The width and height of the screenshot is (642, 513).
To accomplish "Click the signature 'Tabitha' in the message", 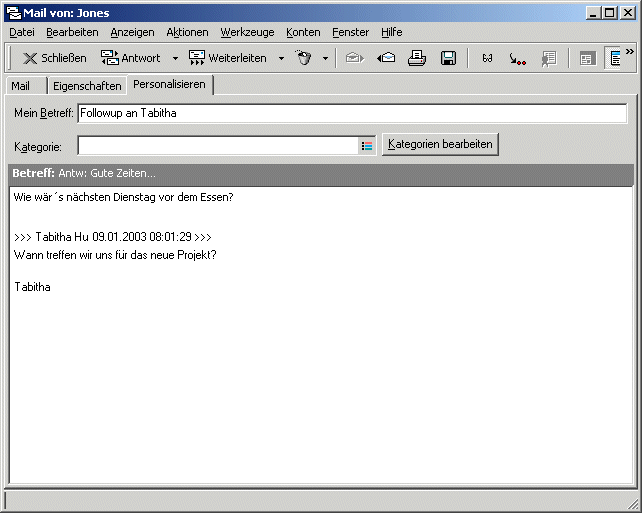I will coord(32,287).
